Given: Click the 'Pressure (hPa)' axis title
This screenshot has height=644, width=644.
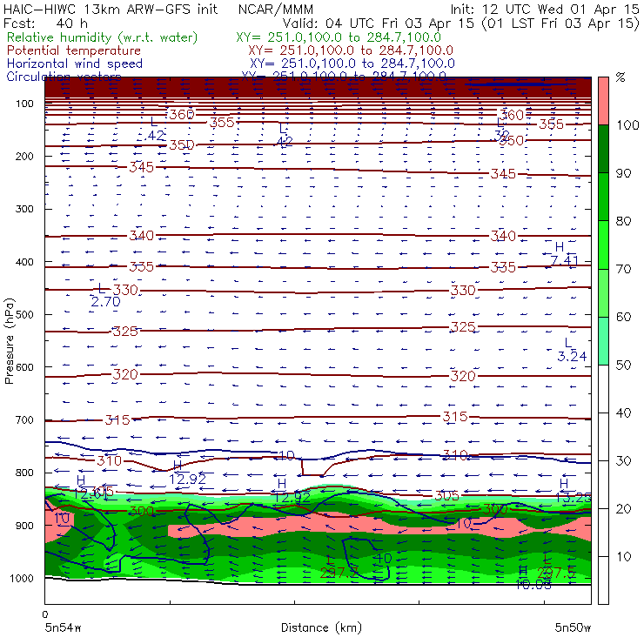Looking at the screenshot, I should [9, 341].
